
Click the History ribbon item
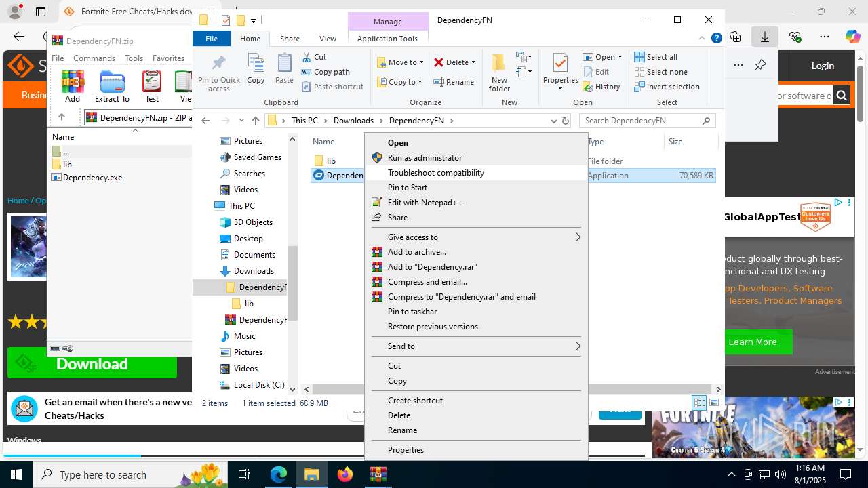601,87
